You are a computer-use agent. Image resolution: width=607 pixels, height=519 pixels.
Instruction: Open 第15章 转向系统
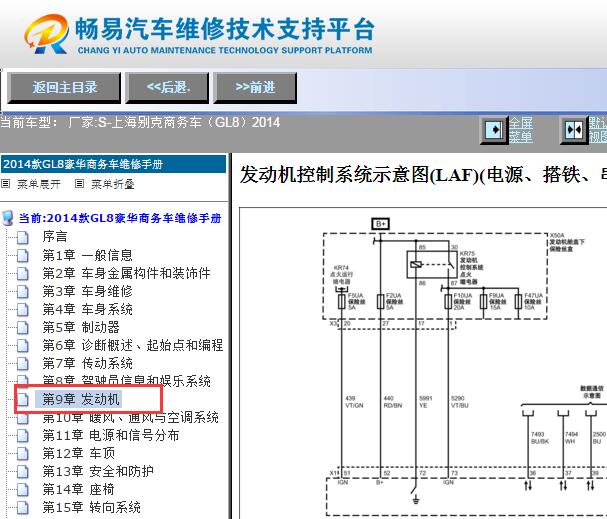91,507
